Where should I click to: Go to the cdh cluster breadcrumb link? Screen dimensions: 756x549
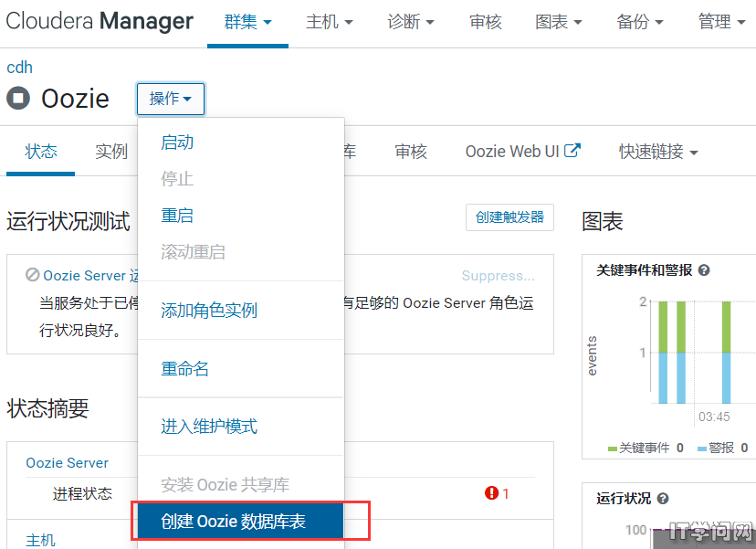coord(20,68)
